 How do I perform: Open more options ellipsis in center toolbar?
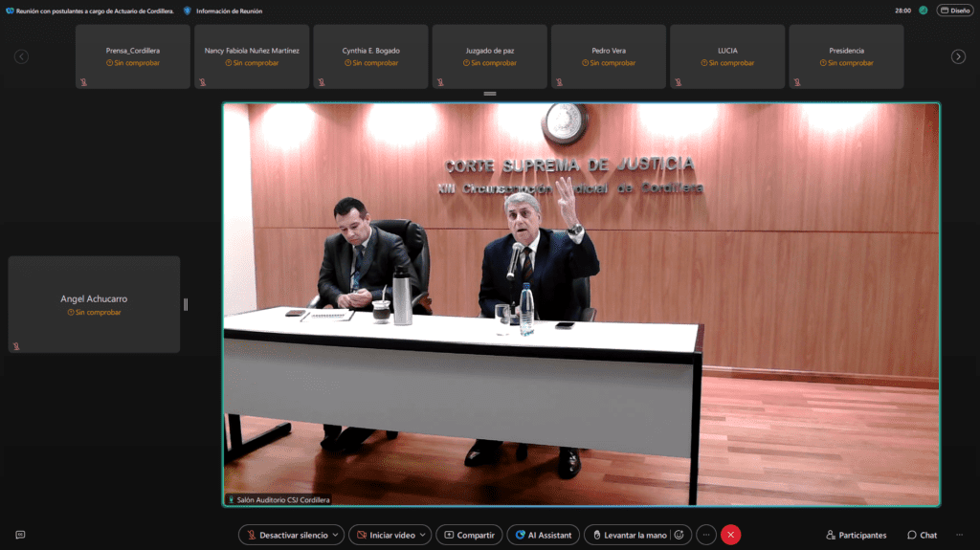point(706,535)
